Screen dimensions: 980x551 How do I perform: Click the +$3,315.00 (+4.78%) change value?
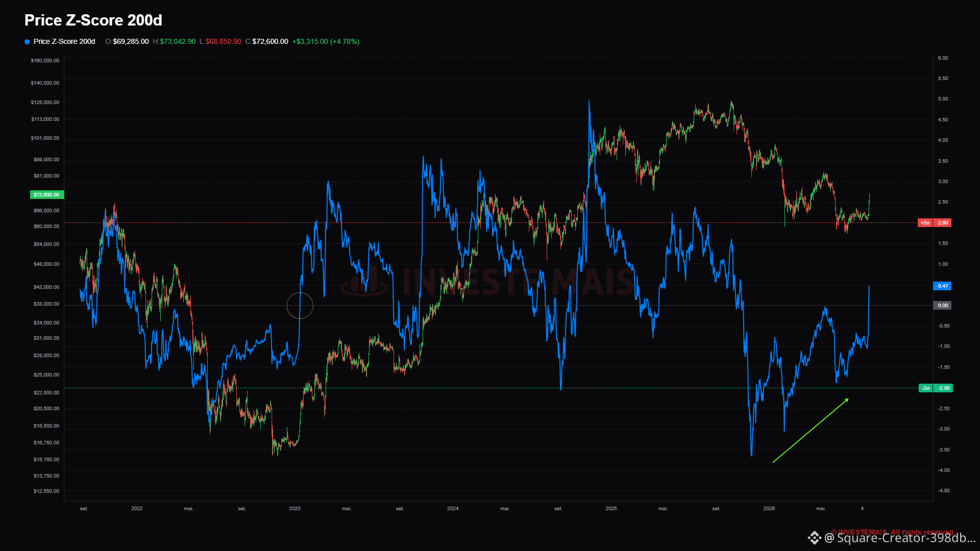(326, 42)
